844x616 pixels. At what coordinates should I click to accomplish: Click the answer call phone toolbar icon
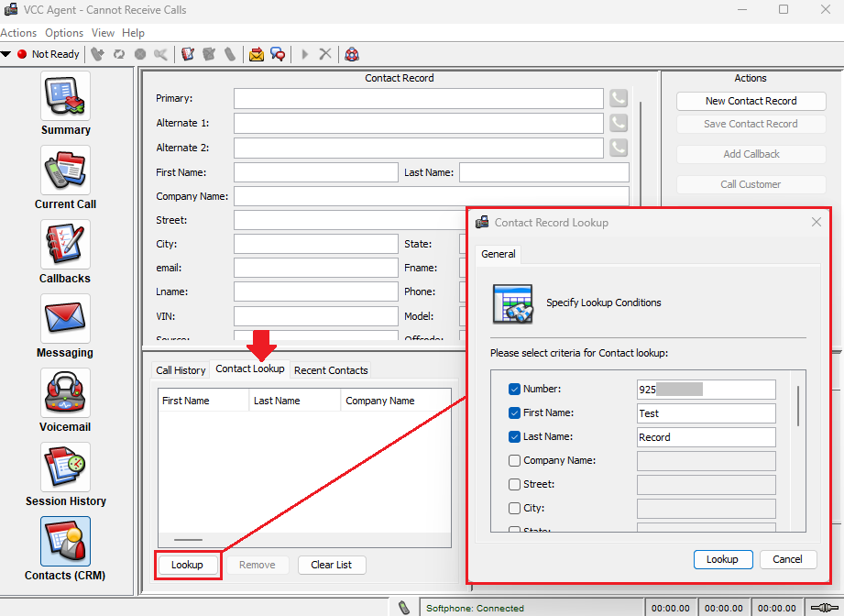tap(97, 54)
